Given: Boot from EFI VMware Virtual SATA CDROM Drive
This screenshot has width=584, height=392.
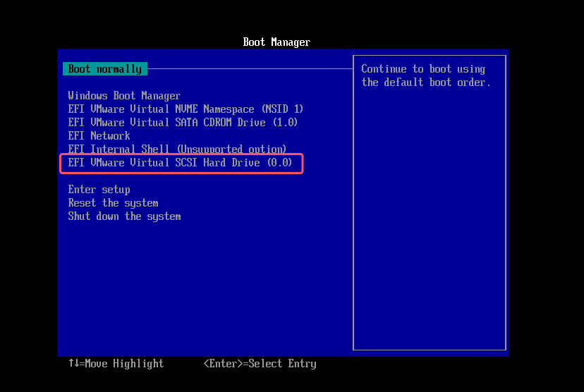Looking at the screenshot, I should point(183,123).
